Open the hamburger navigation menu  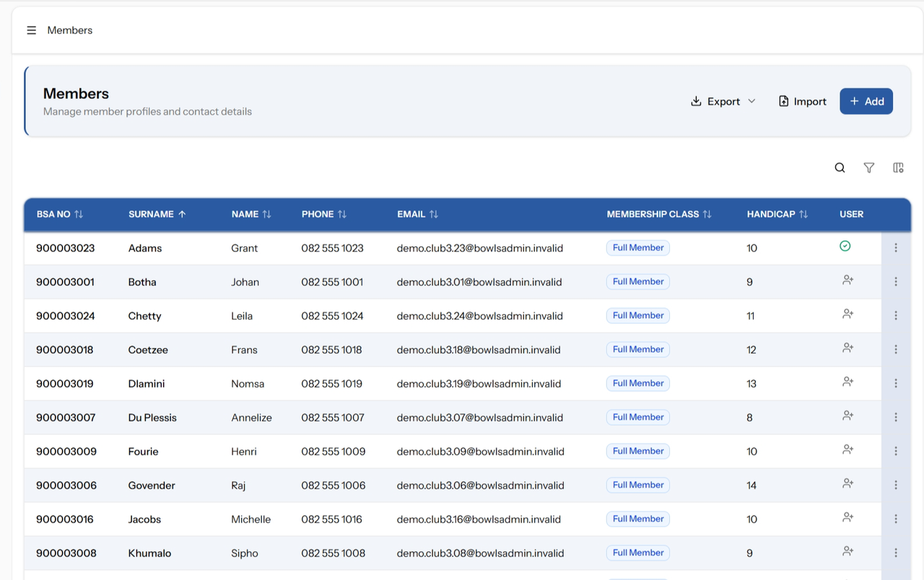[x=31, y=30]
